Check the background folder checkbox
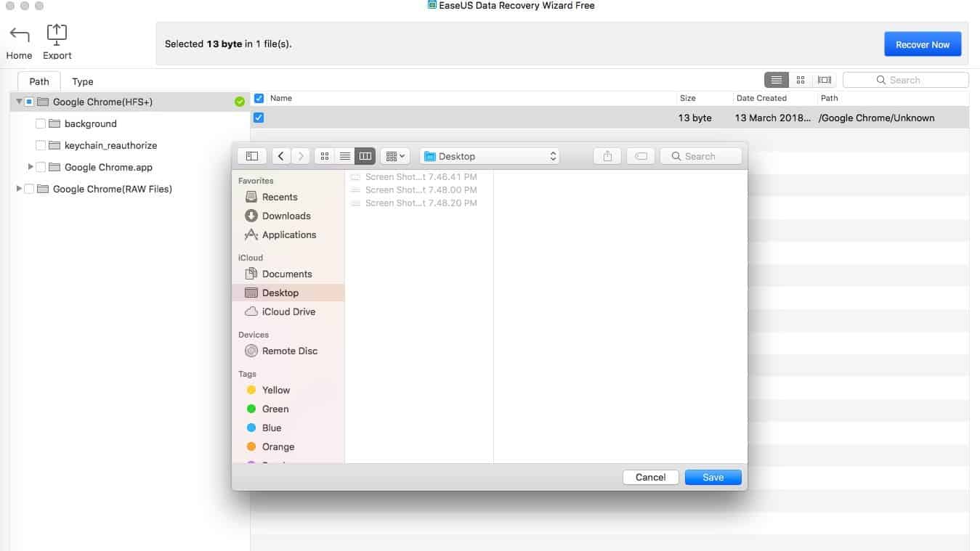 (41, 123)
